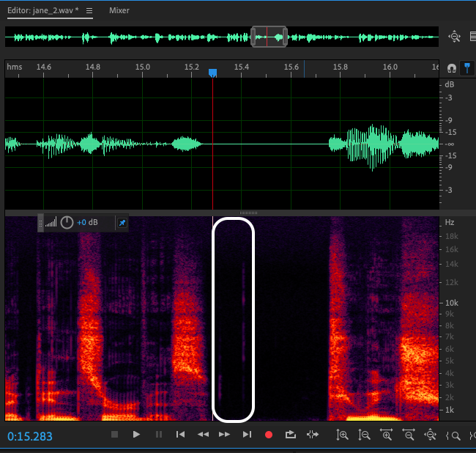The width and height of the screenshot is (476, 453).
Task: Zoom out amplitude icon
Action: point(364,435)
